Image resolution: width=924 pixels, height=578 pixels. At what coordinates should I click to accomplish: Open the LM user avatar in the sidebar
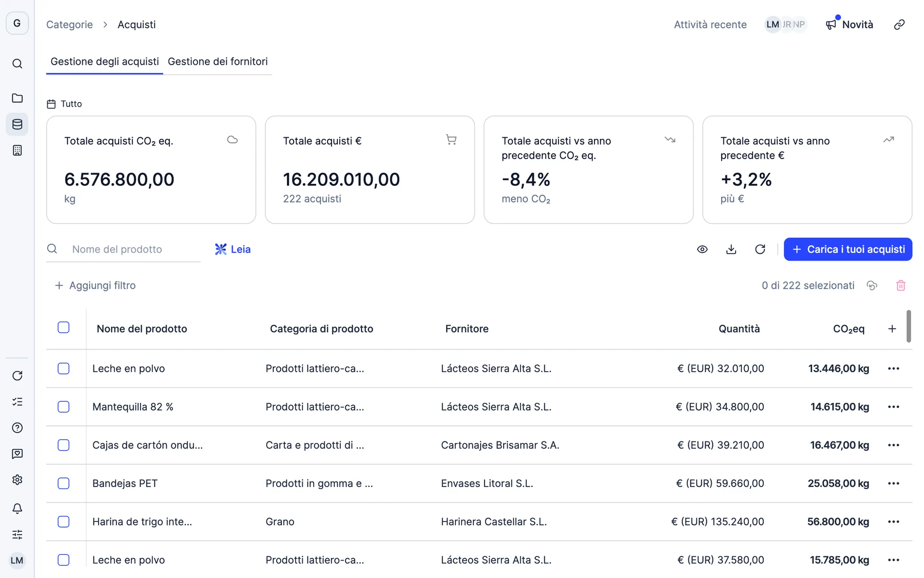(x=17, y=561)
